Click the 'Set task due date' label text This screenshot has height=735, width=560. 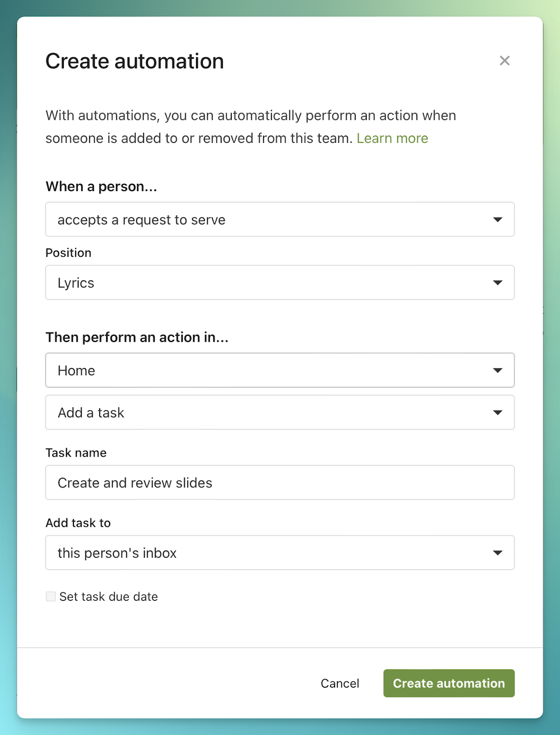109,596
